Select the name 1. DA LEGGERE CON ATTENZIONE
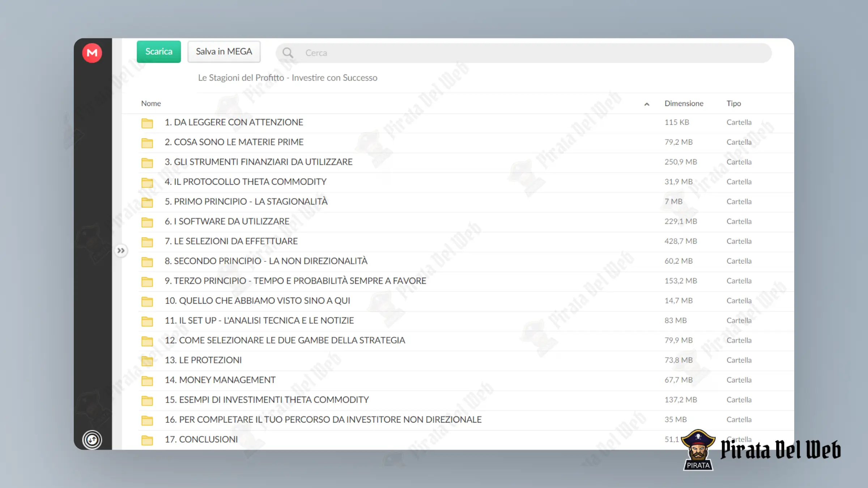The image size is (868, 488). click(234, 122)
